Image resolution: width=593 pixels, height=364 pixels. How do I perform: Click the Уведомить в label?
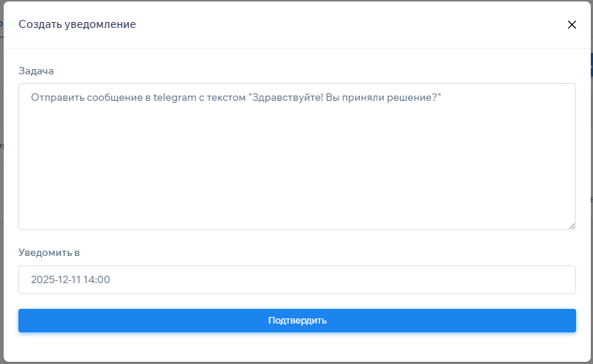[49, 252]
